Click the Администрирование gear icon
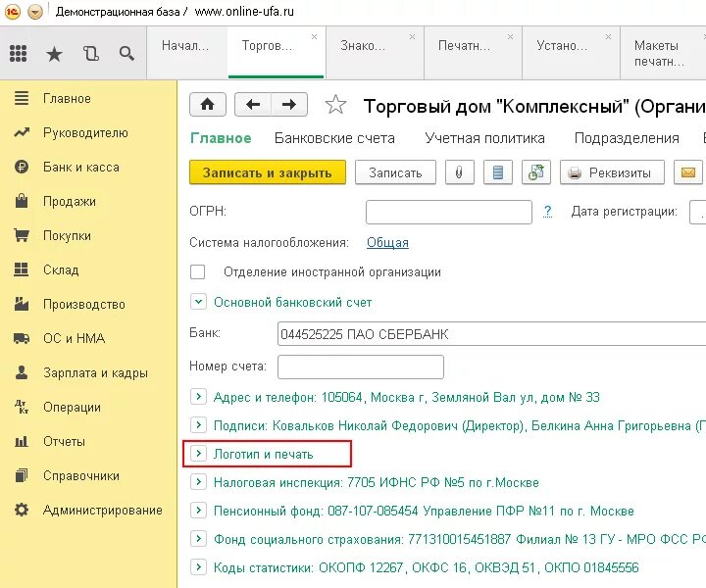Screen dimensions: 706x588 [x=22, y=510]
